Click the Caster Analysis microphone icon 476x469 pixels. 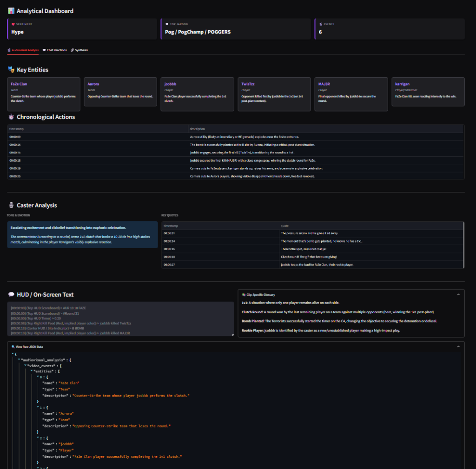(11, 205)
